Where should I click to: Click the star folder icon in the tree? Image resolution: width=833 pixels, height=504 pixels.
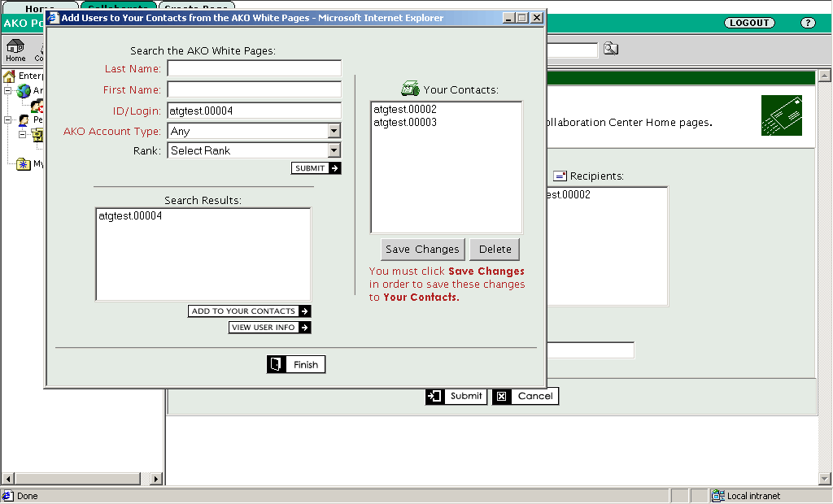[x=24, y=164]
